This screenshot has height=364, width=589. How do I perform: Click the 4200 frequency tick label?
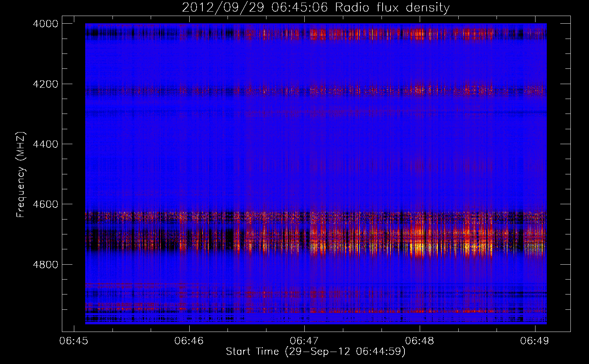46,84
